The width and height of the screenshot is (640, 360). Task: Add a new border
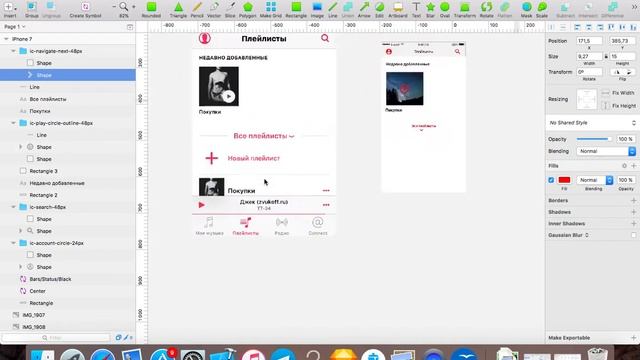633,200
